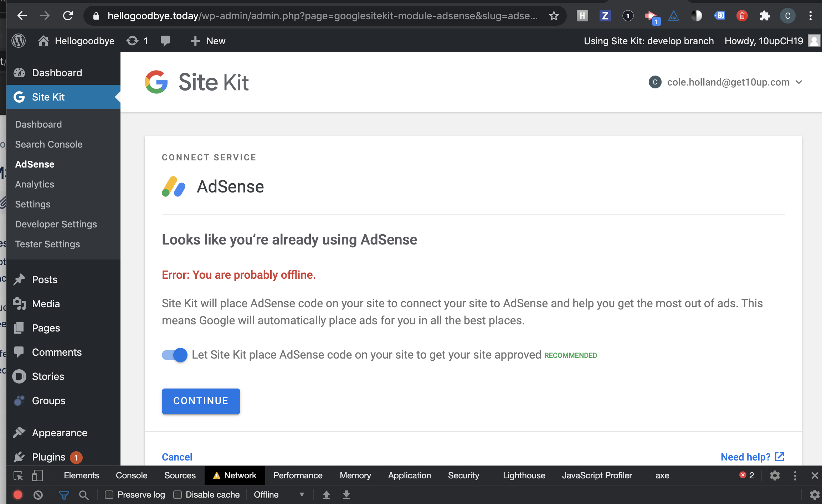Open the Z extension icon
822x504 pixels.
pyautogui.click(x=605, y=16)
